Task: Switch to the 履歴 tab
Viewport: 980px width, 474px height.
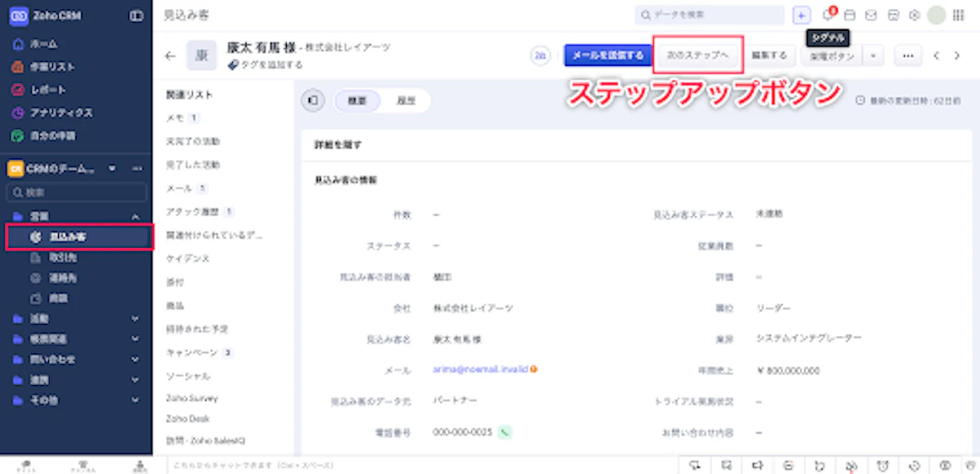Action: click(x=405, y=101)
